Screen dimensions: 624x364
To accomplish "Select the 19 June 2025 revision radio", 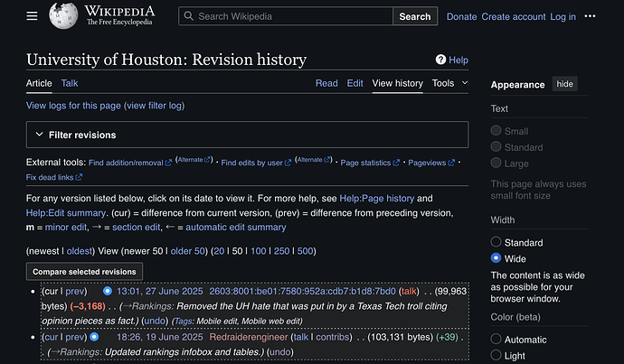I will pyautogui.click(x=94, y=337).
